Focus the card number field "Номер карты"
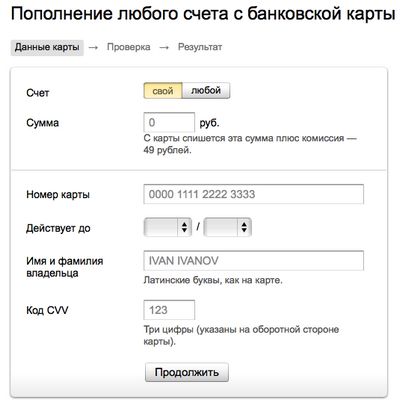 click(x=253, y=194)
